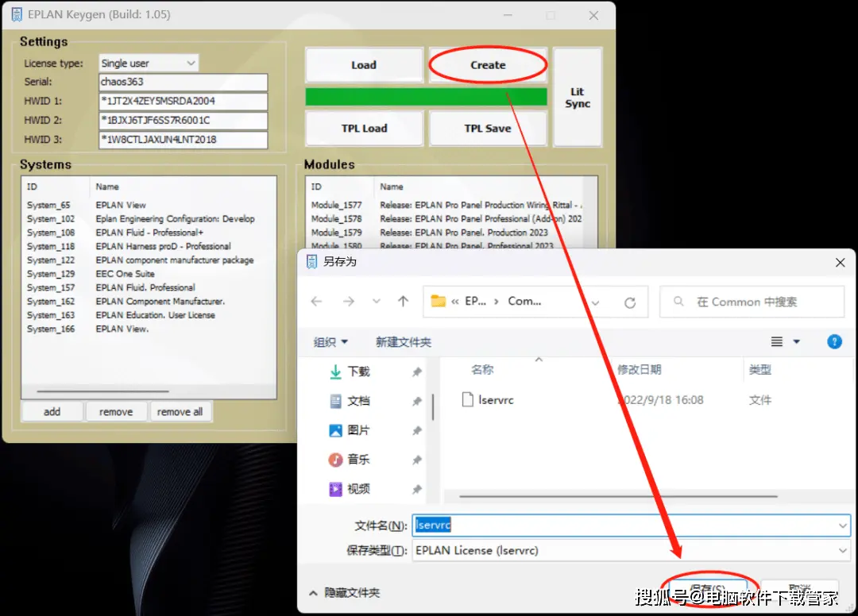This screenshot has height=616, width=858.
Task: Open the License type dropdown
Action: point(149,63)
